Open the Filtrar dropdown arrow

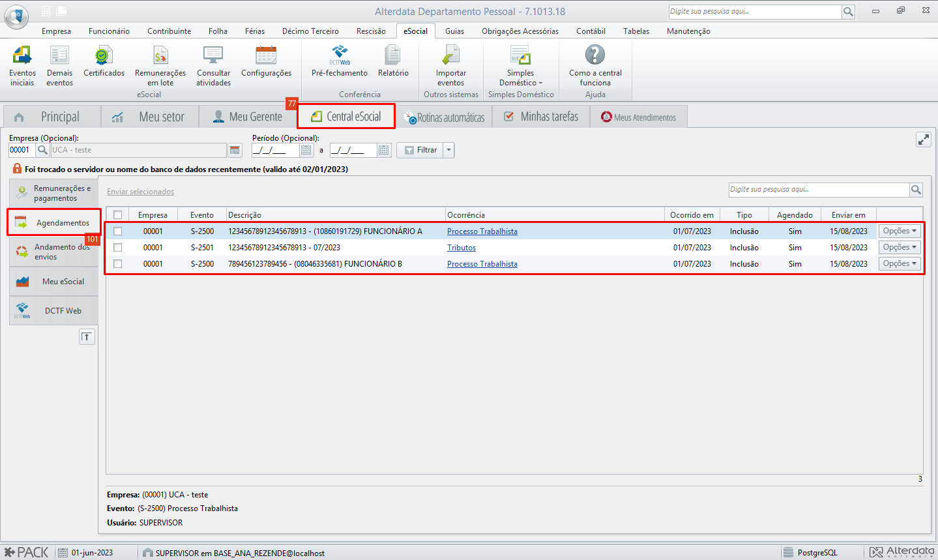pos(448,150)
